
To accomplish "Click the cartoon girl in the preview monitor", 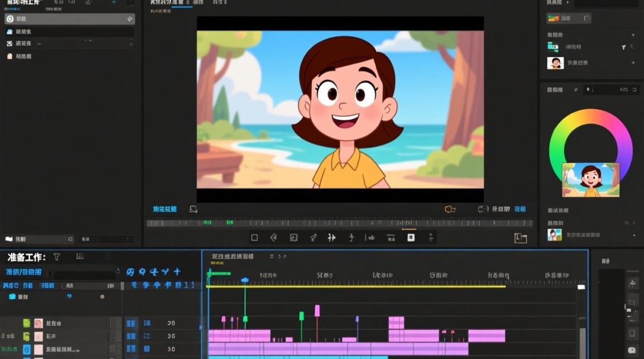I will [x=348, y=112].
